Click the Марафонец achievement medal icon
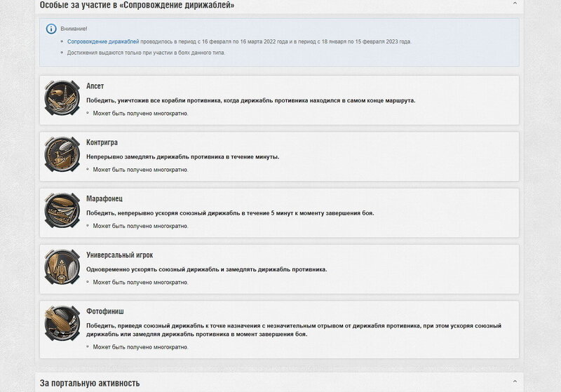 click(x=62, y=210)
